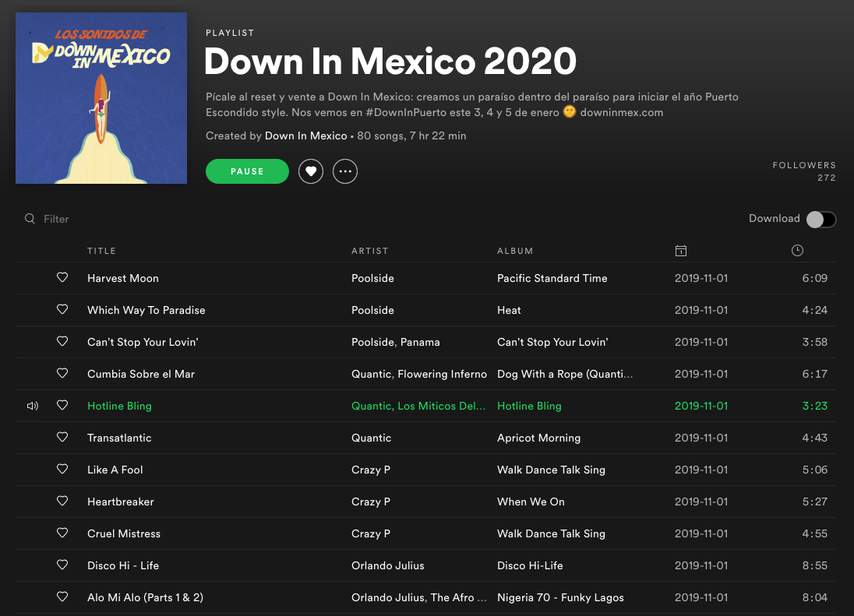The width and height of the screenshot is (854, 616).
Task: Like the song Can't Stop Your Lovin'
Action: pos(62,341)
